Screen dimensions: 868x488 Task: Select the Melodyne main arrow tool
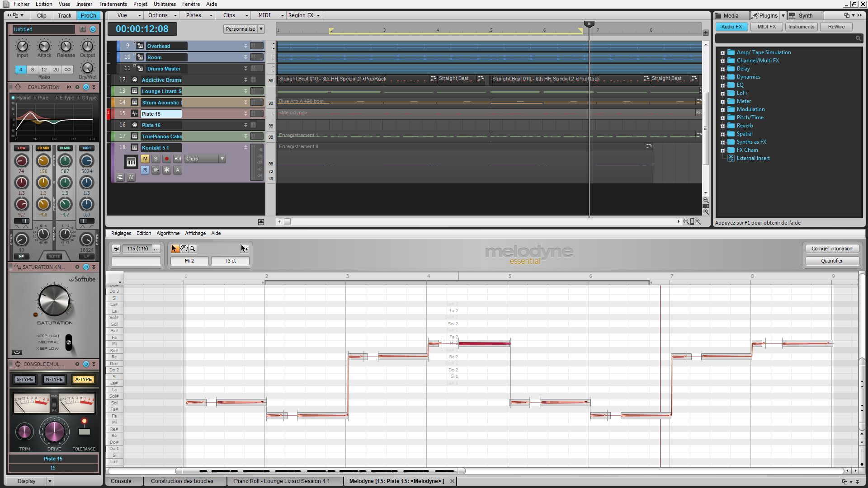pos(175,249)
